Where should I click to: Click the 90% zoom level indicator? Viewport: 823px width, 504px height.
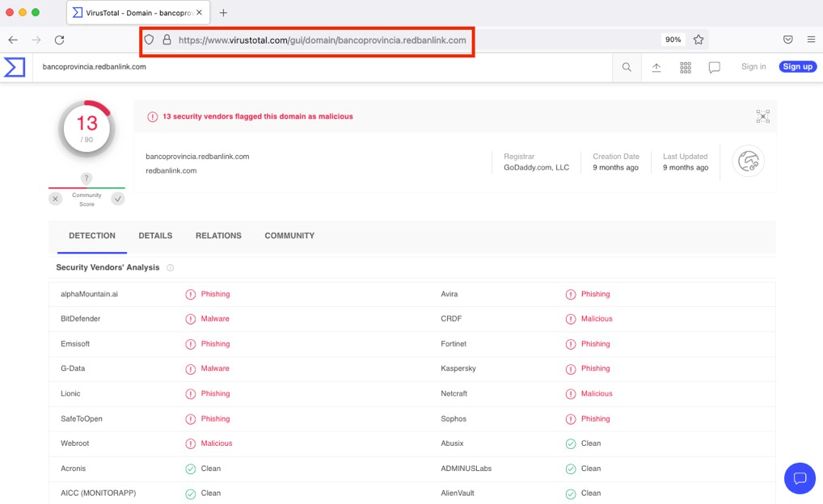click(673, 40)
